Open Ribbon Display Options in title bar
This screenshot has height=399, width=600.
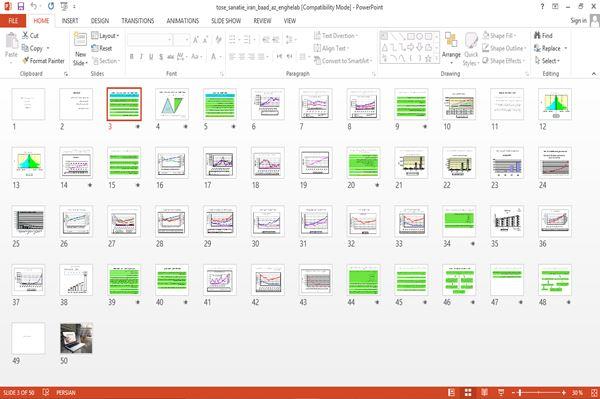pyautogui.click(x=555, y=7)
